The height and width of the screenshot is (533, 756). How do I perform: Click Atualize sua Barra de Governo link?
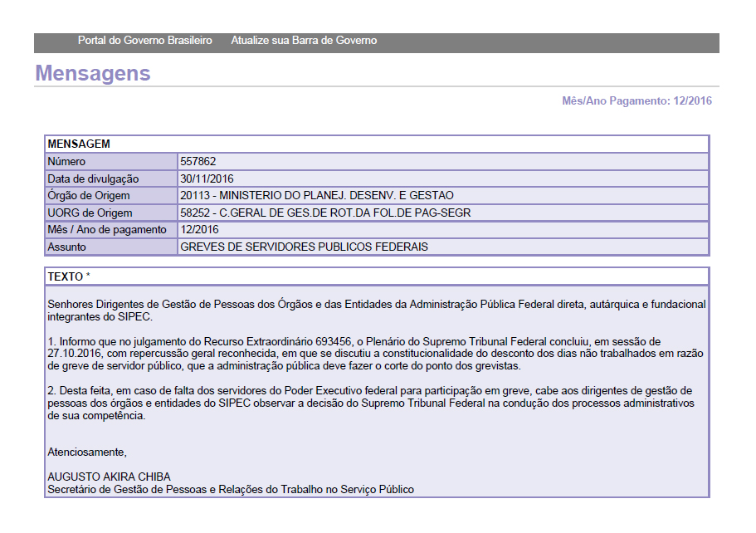(x=304, y=41)
